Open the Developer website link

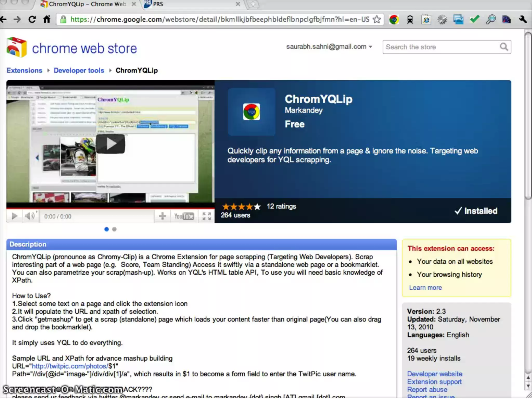click(x=435, y=374)
